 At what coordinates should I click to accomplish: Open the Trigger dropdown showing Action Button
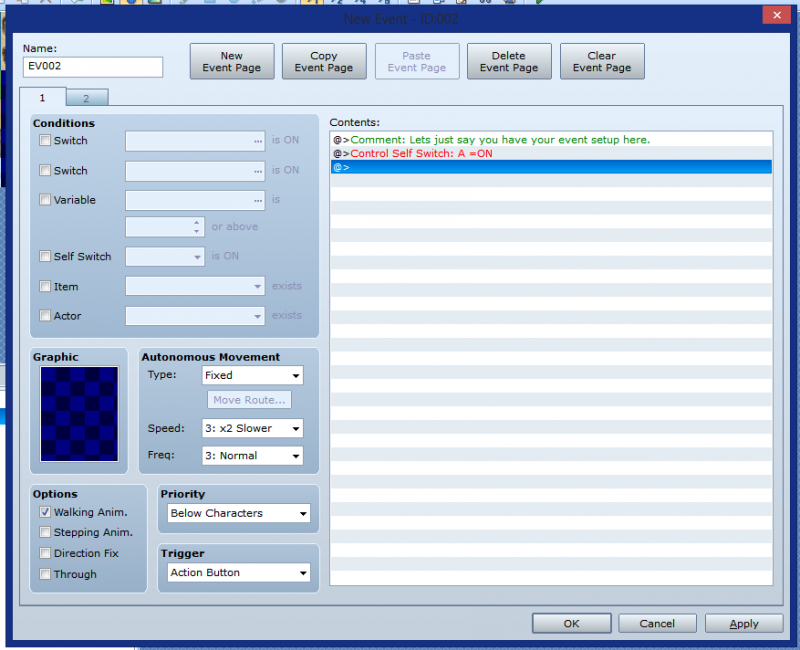click(x=237, y=573)
